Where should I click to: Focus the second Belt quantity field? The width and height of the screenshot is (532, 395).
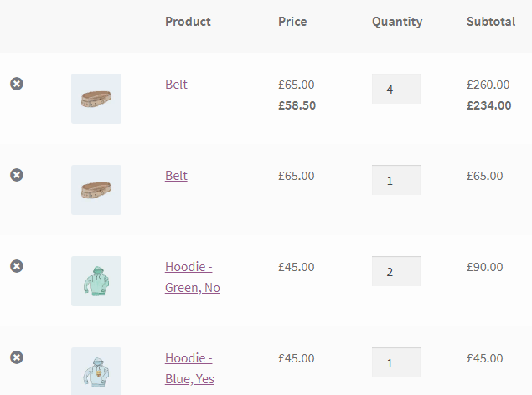pyautogui.click(x=396, y=180)
